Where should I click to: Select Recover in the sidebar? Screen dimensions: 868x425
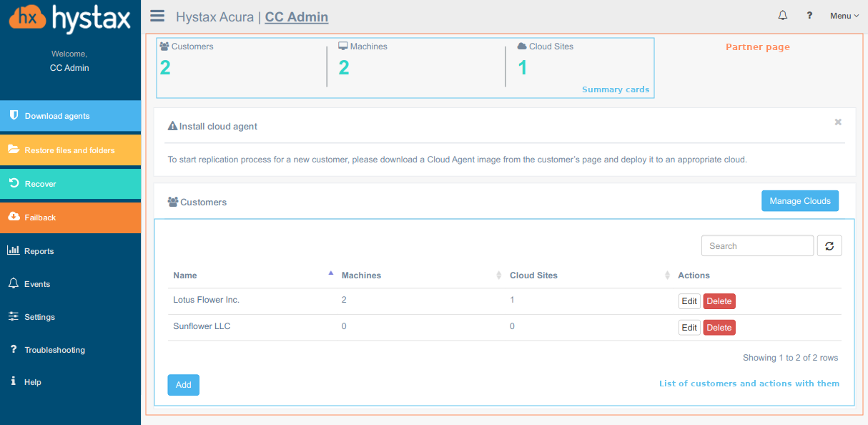point(70,184)
